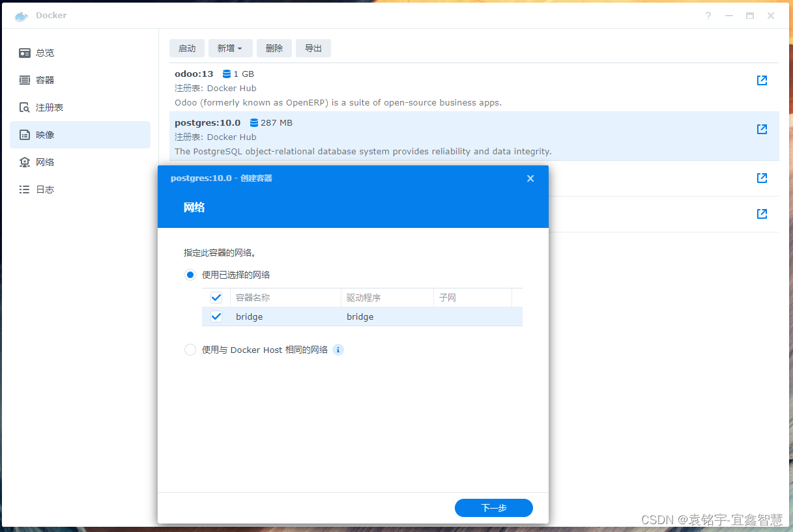793x532 pixels.
Task: Uncheck the bridge network checkbox
Action: (x=216, y=316)
